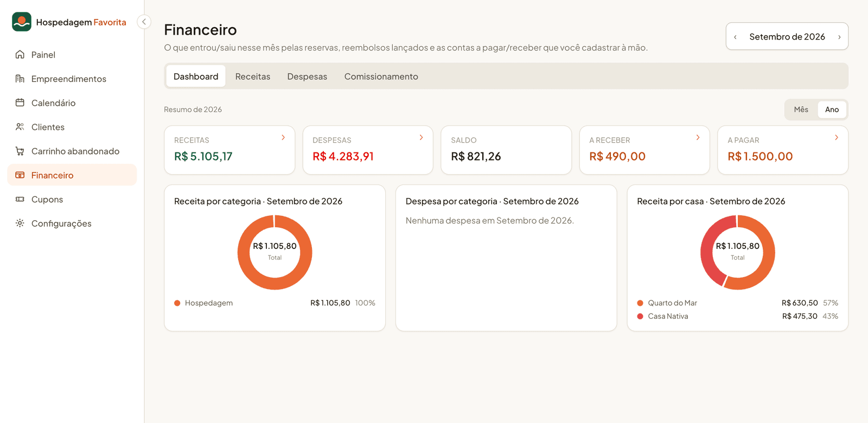Select the Dashboard tab
The height and width of the screenshot is (423, 868).
click(x=196, y=76)
